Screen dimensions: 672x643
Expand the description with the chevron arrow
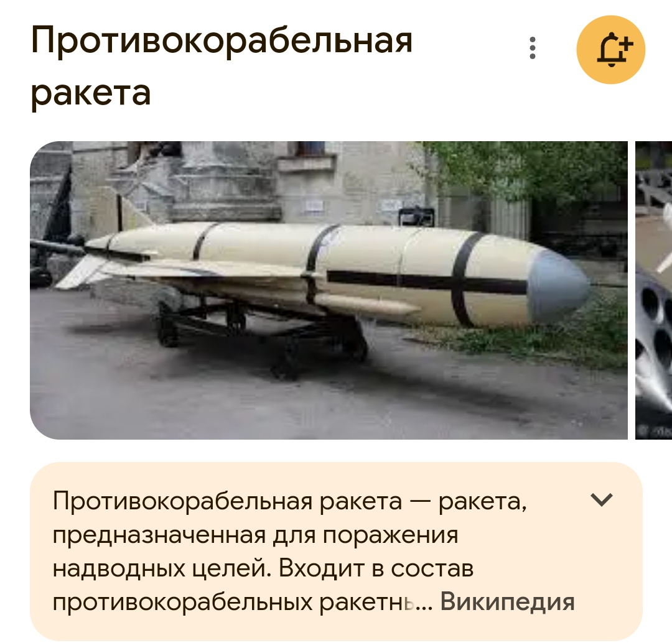(602, 500)
